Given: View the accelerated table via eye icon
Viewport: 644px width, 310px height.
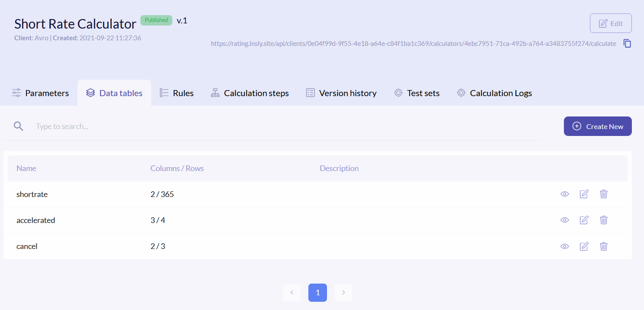Looking at the screenshot, I should click(x=564, y=220).
